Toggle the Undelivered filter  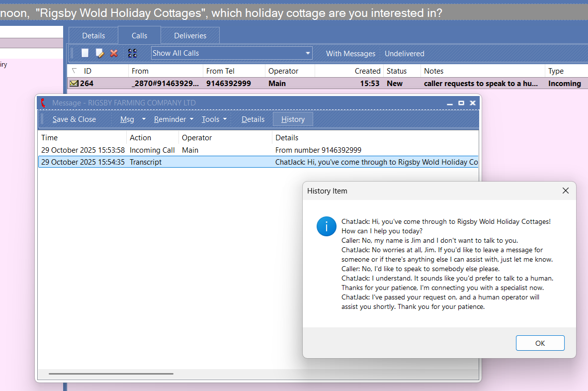pyautogui.click(x=404, y=53)
